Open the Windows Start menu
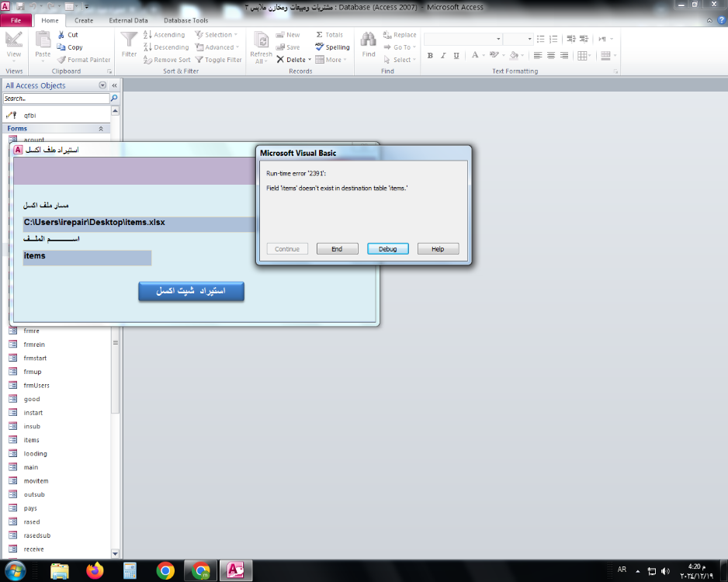 click(15, 570)
